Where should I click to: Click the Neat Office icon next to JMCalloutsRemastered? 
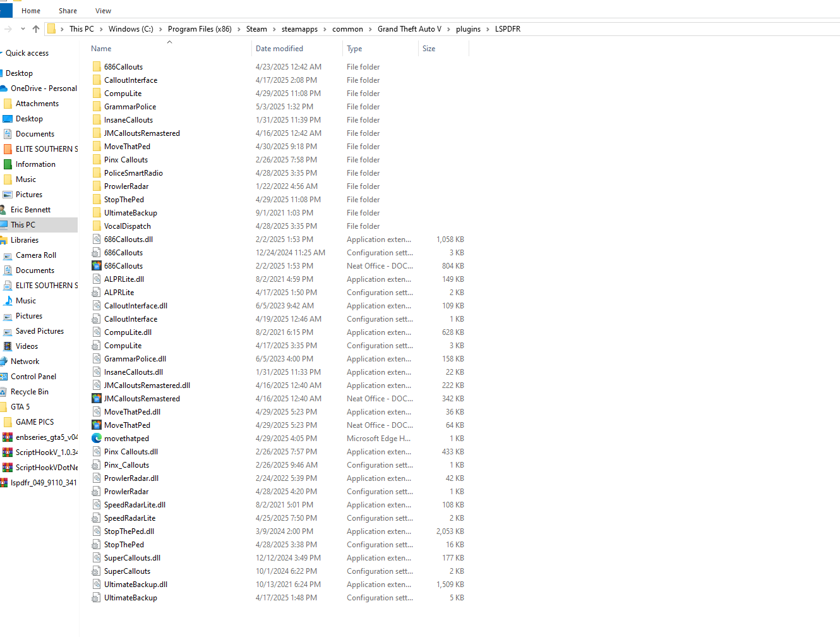click(97, 399)
